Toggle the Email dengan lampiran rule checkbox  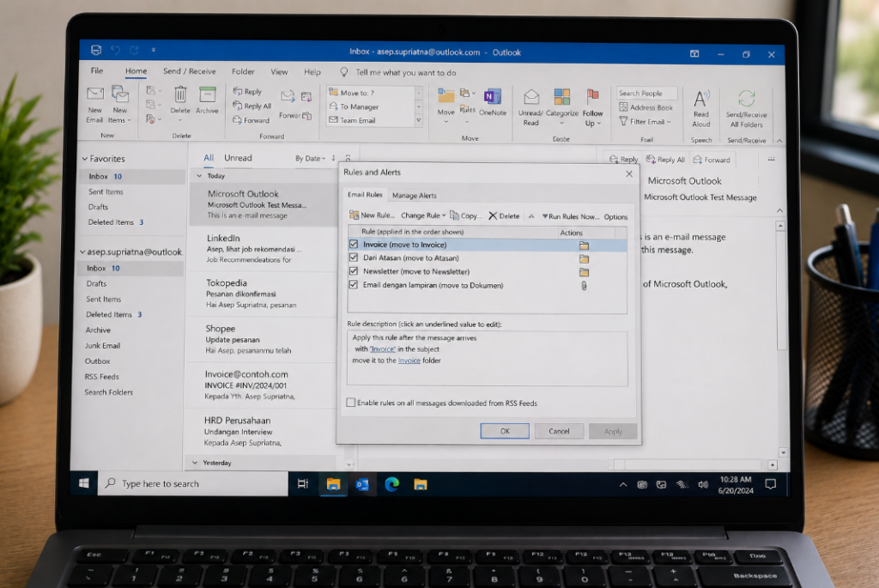click(x=353, y=284)
